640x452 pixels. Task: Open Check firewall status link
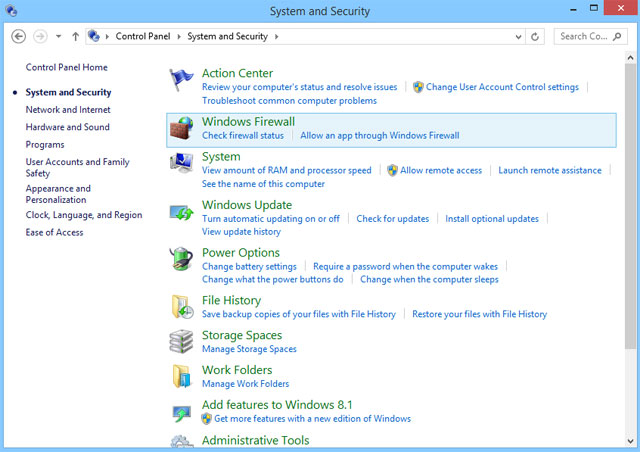(x=243, y=136)
